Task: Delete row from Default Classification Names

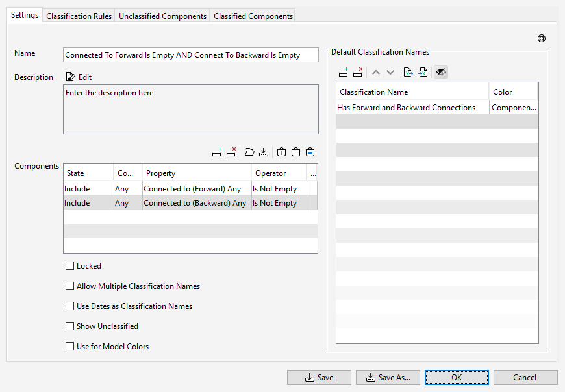Action: (358, 72)
